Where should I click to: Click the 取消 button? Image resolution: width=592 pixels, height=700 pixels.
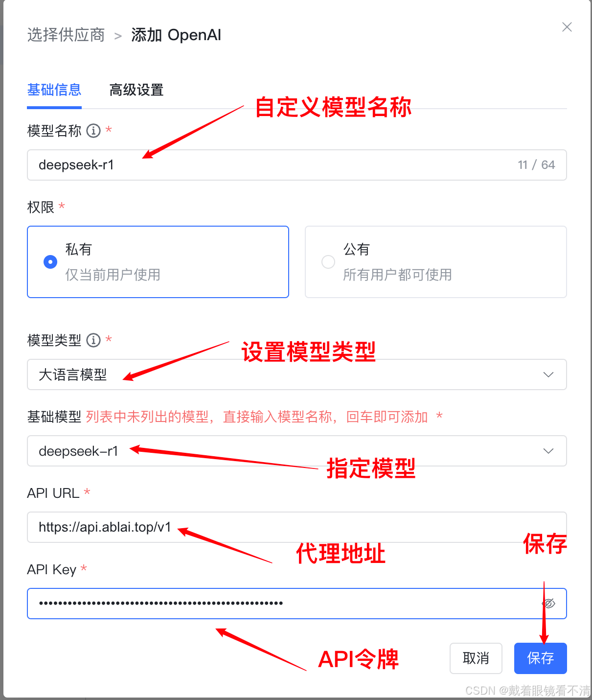click(x=476, y=658)
